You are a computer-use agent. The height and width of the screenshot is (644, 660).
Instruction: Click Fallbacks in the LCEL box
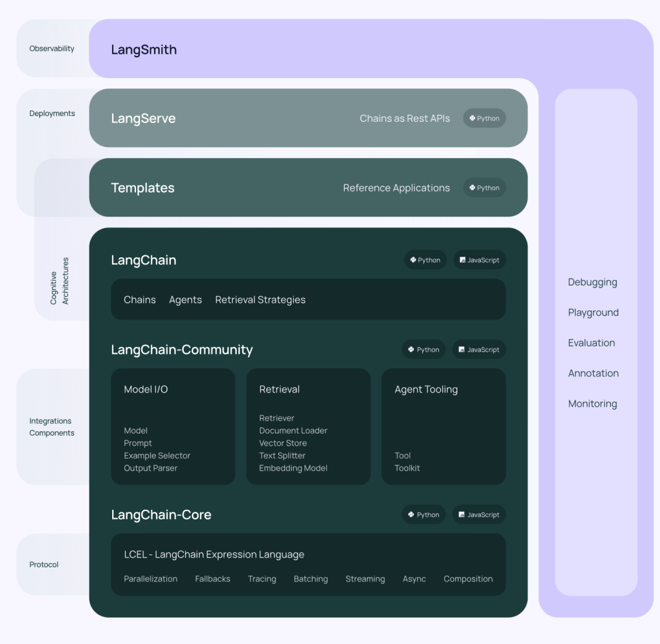pyautogui.click(x=213, y=579)
